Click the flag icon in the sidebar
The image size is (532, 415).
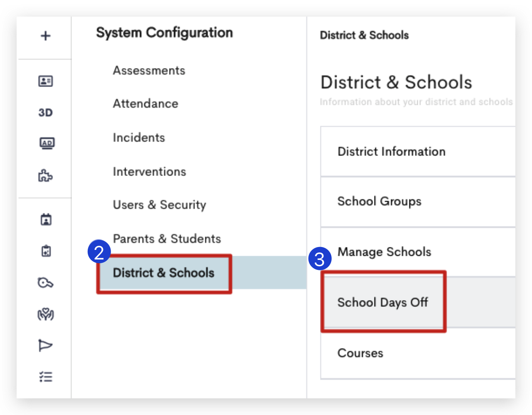click(x=46, y=345)
